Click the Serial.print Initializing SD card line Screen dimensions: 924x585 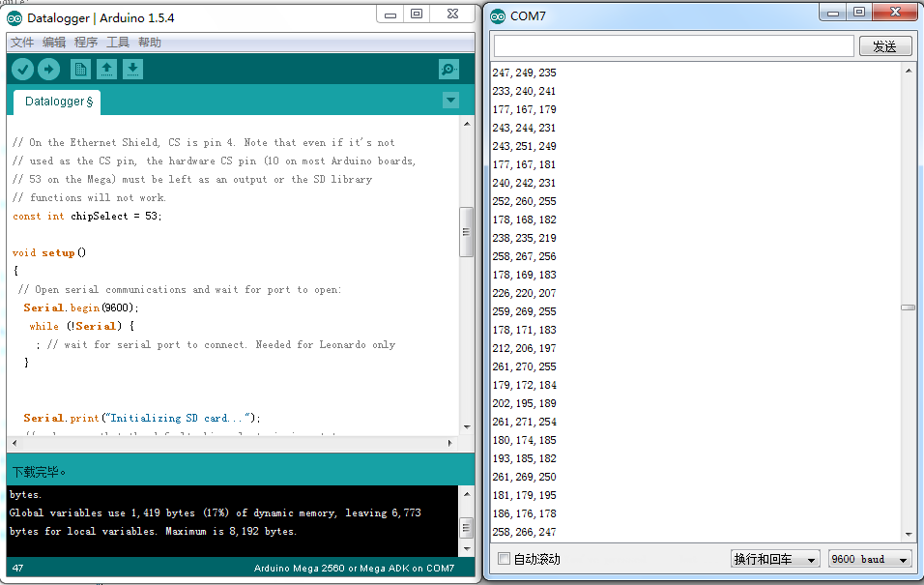tap(141, 418)
